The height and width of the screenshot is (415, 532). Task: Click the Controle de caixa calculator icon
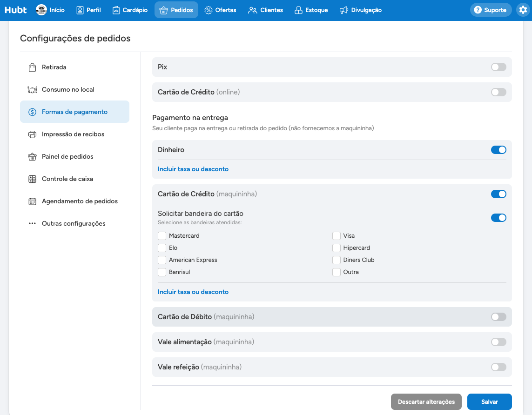pos(32,179)
